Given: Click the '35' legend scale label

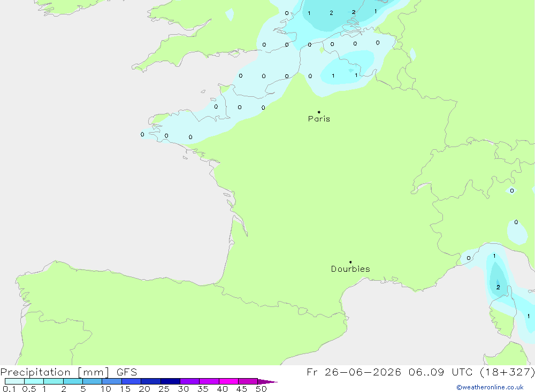Looking at the screenshot, I should [203, 389].
